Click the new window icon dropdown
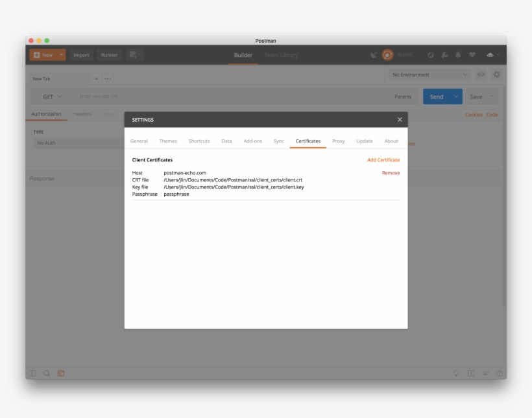The height and width of the screenshot is (418, 532). coord(135,55)
